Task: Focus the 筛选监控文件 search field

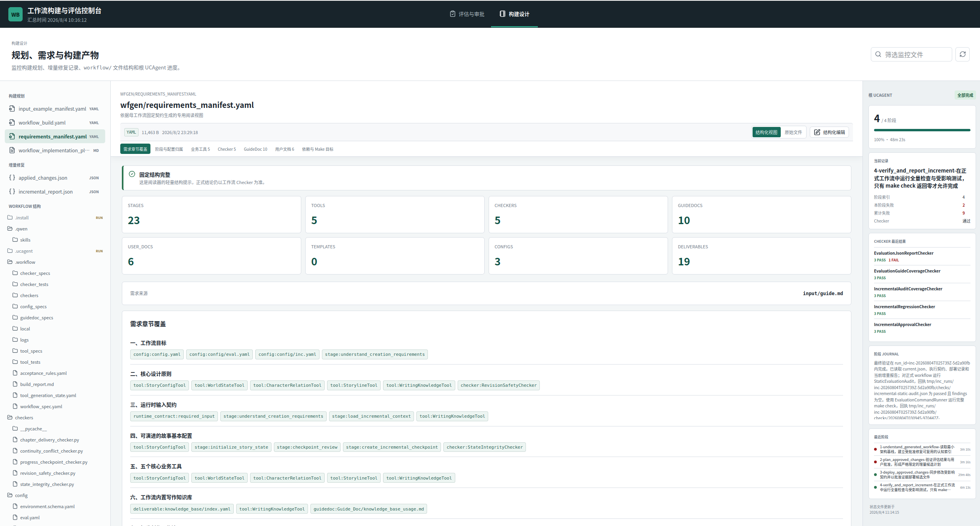Action: 911,54
